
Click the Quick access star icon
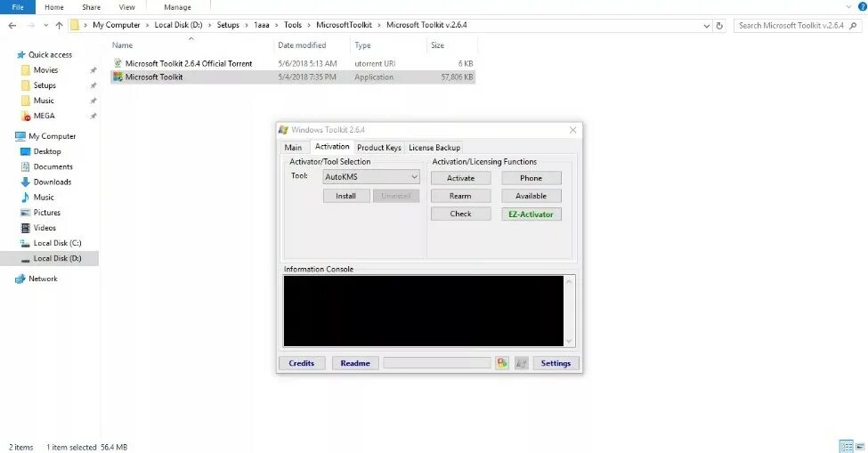point(21,55)
